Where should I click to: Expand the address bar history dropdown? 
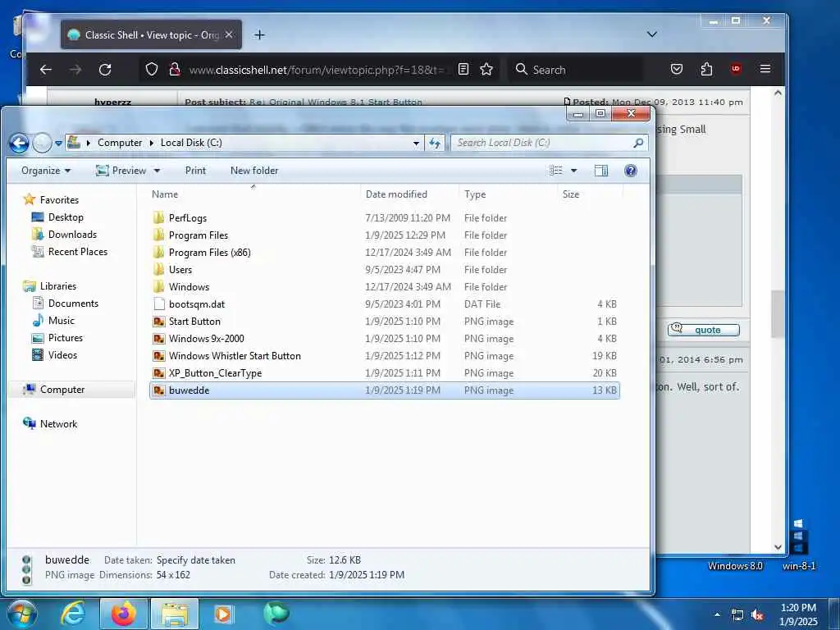(x=416, y=144)
